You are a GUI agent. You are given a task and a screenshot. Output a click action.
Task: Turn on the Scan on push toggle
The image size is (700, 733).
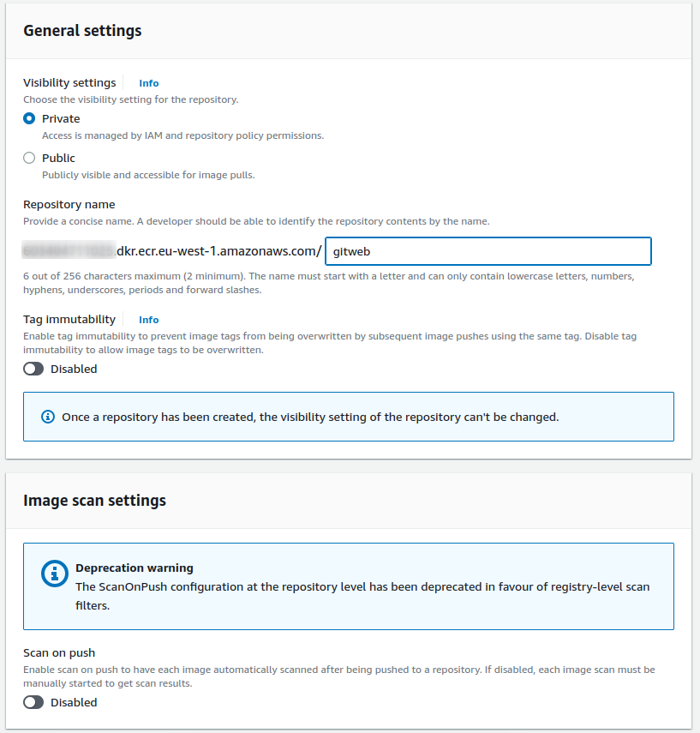click(x=33, y=702)
